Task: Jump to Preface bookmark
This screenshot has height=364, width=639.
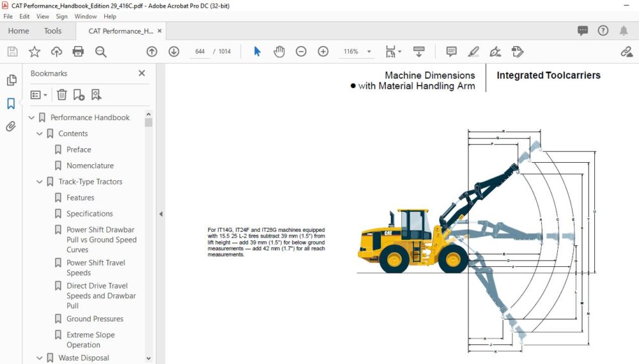Action: [79, 149]
